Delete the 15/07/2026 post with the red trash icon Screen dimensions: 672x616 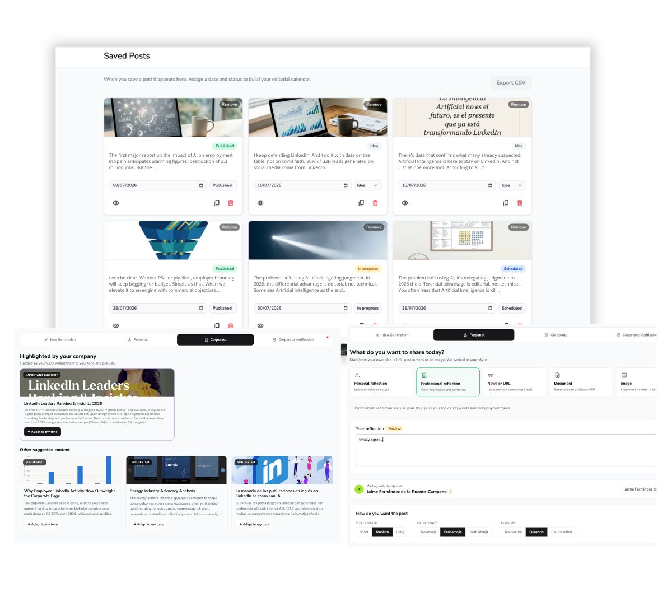[520, 203]
